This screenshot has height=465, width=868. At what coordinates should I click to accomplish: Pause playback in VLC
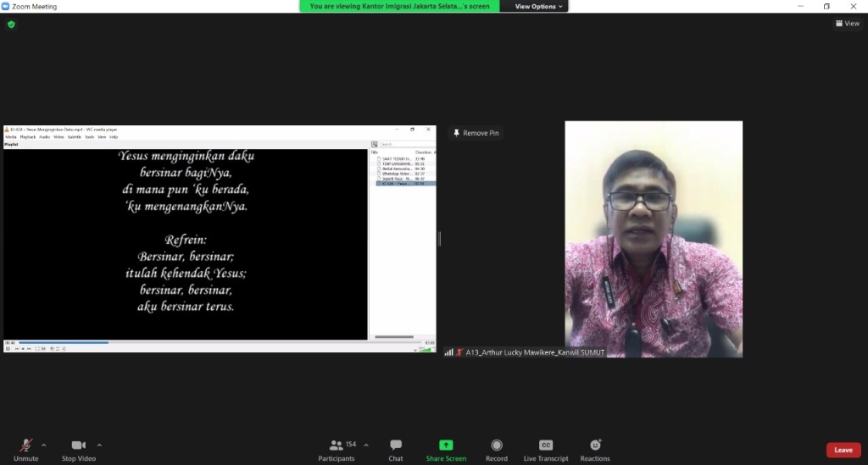pos(8,349)
